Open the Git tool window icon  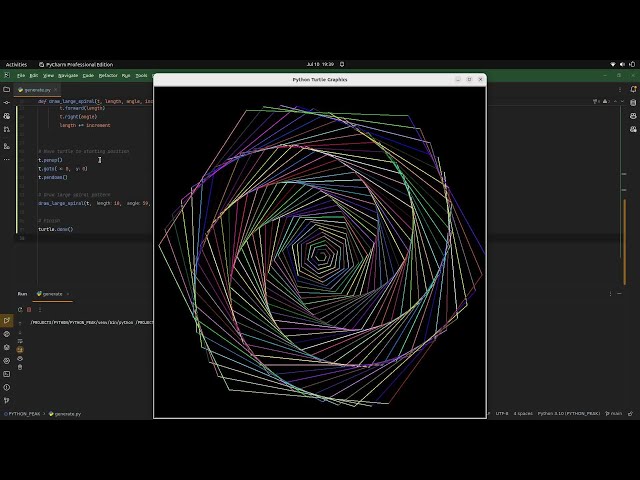click(x=7, y=401)
